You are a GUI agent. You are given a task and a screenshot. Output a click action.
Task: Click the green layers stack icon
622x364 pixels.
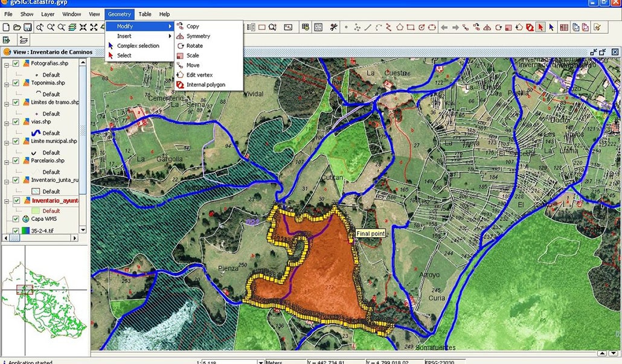tap(72, 27)
